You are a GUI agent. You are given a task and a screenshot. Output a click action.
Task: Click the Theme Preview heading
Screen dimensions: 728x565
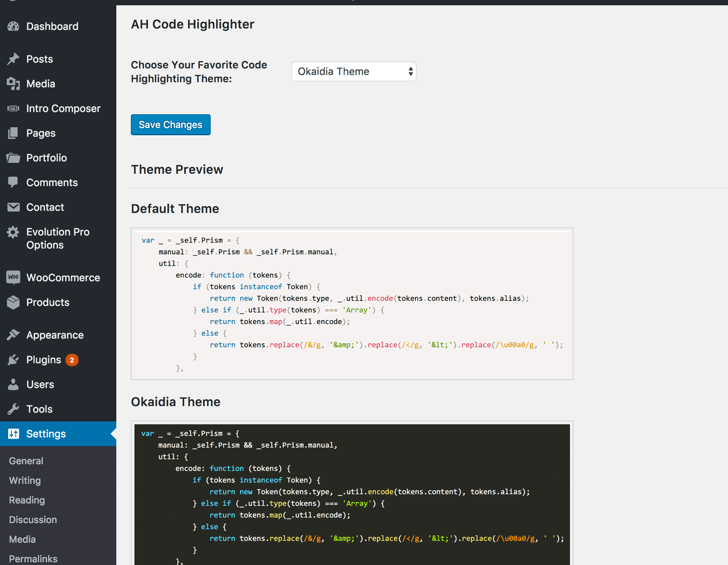(x=177, y=169)
